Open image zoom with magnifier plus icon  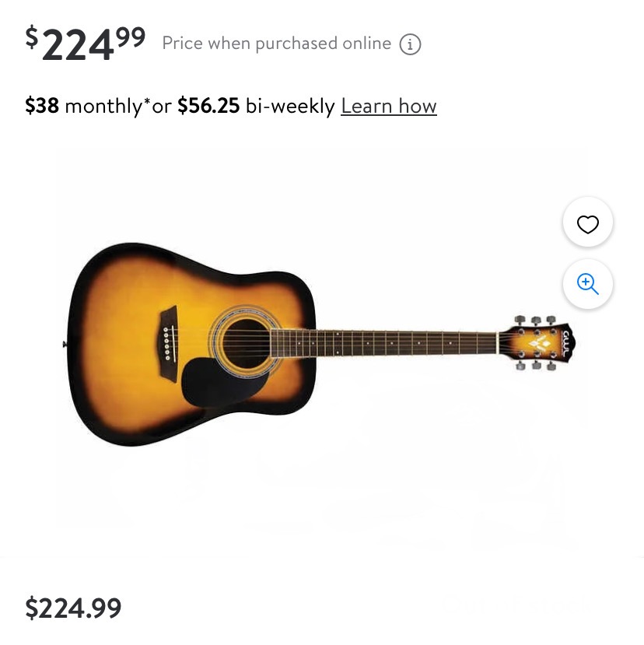(588, 284)
